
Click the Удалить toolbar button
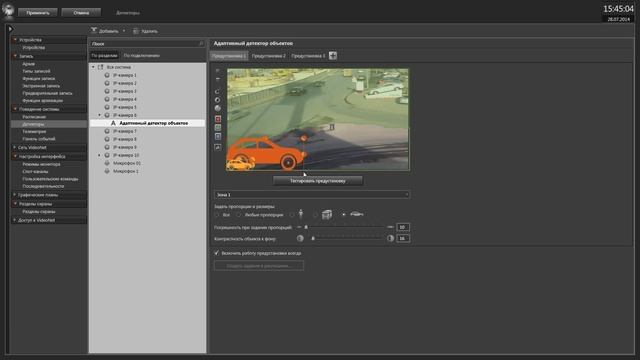145,31
